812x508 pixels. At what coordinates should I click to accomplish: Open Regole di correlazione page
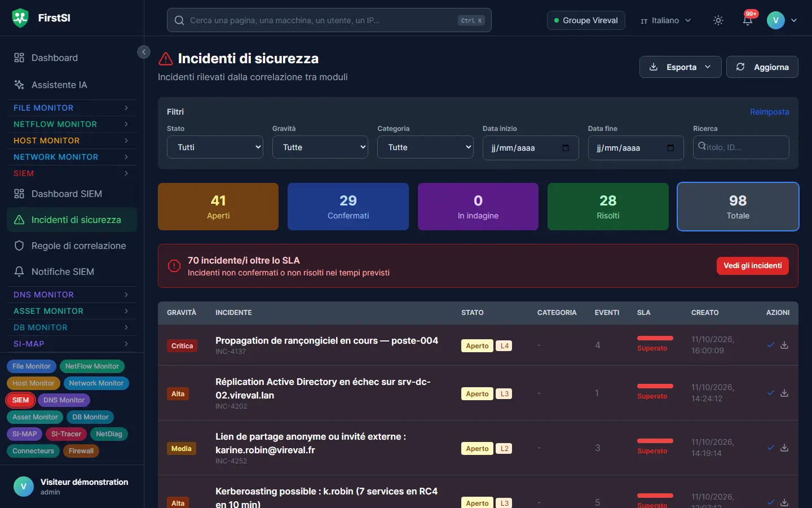coord(72,246)
